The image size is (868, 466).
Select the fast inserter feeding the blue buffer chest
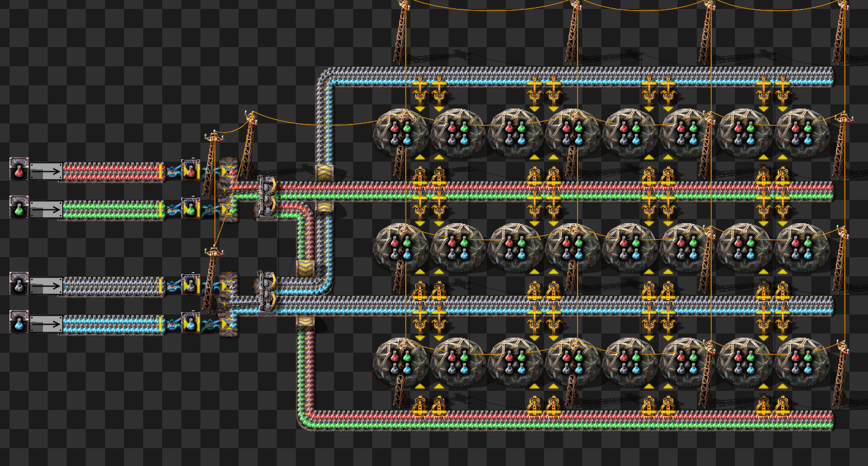(172, 324)
